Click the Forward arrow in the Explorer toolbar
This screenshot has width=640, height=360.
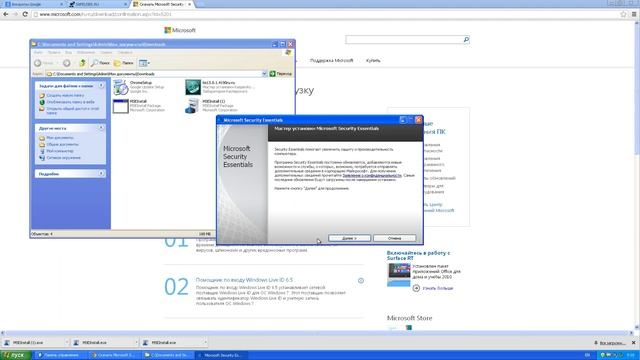(x=67, y=63)
